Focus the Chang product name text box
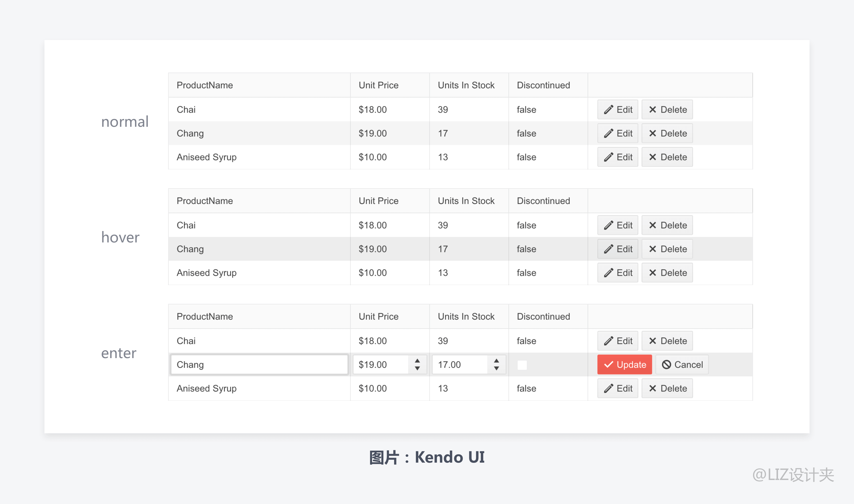 260,364
